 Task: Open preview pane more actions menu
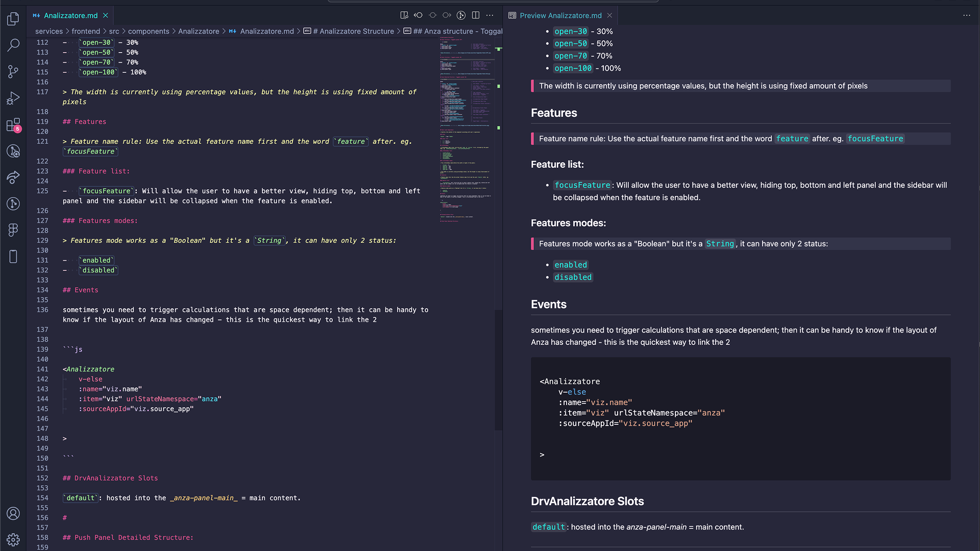tap(967, 15)
